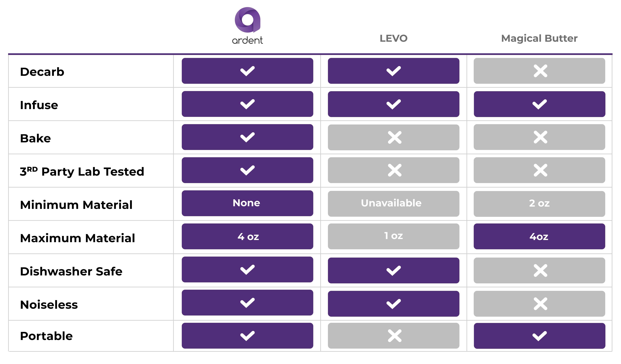621x364 pixels.
Task: Click the 'Maximum Material' row label
Action: [x=78, y=238]
